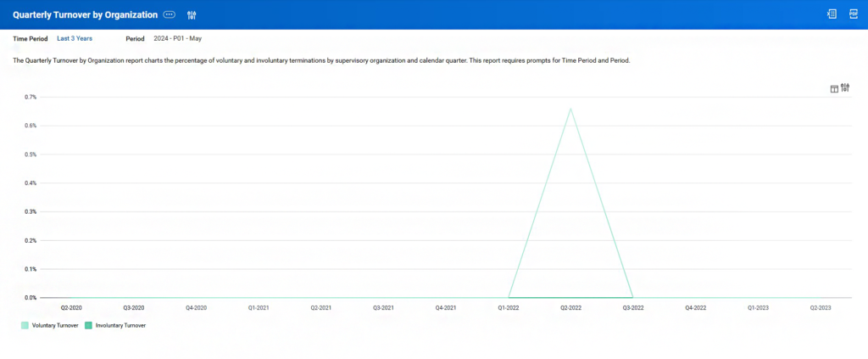
Task: Click the Involuntary Turnover color swatch
Action: 88,326
